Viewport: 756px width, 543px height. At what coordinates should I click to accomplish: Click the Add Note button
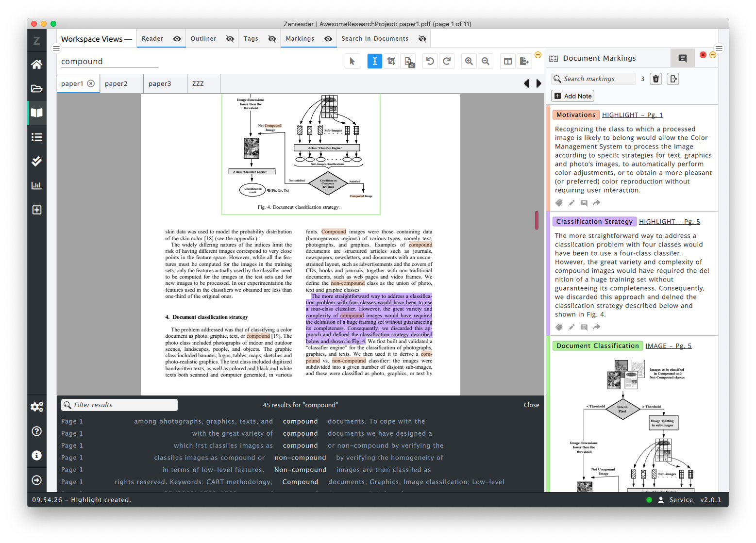click(573, 96)
